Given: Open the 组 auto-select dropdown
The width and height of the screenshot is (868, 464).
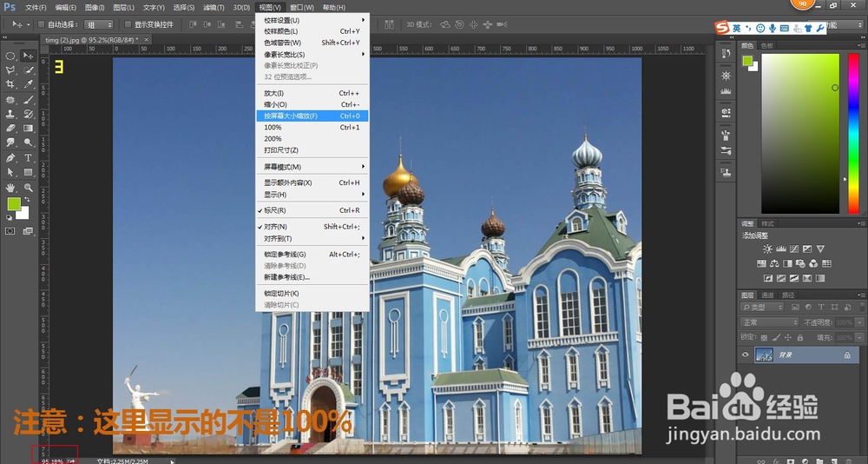Looking at the screenshot, I should click(99, 24).
